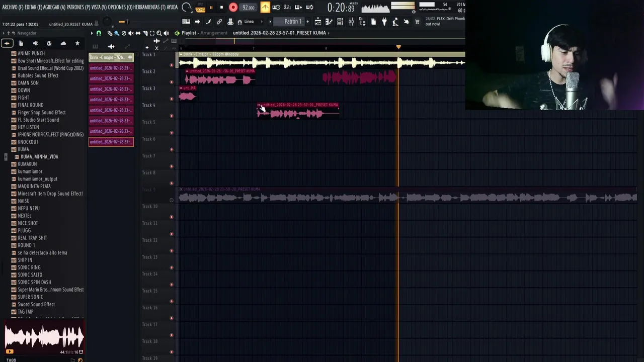Select the Playback speaker tool in playlist
The image size is (644, 362).
166,33
